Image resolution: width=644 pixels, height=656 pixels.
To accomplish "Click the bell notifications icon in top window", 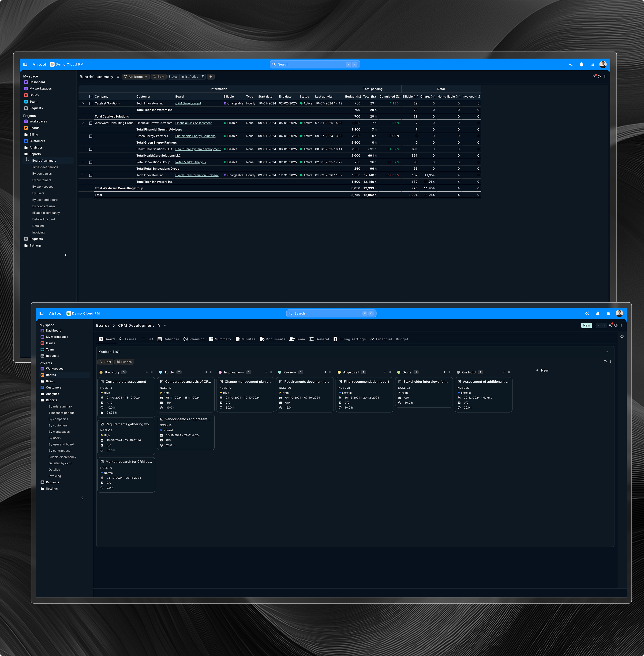I will (x=581, y=64).
